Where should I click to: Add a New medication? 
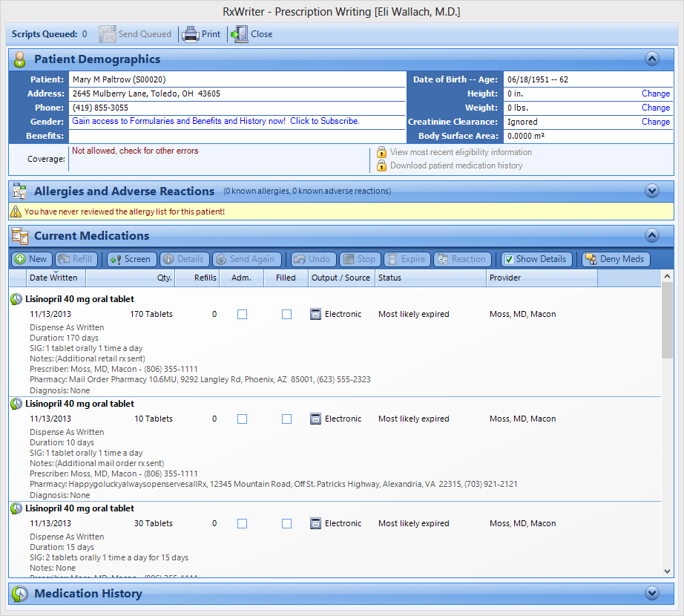(31, 259)
